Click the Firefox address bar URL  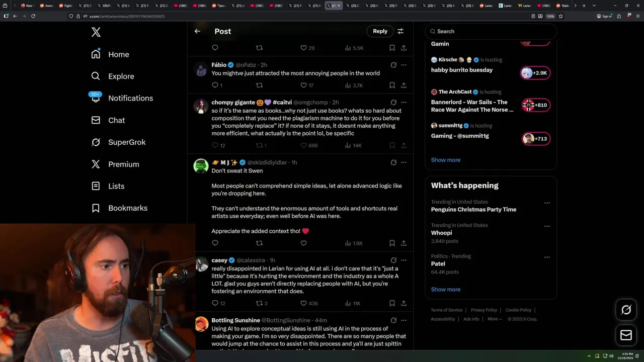(127, 16)
